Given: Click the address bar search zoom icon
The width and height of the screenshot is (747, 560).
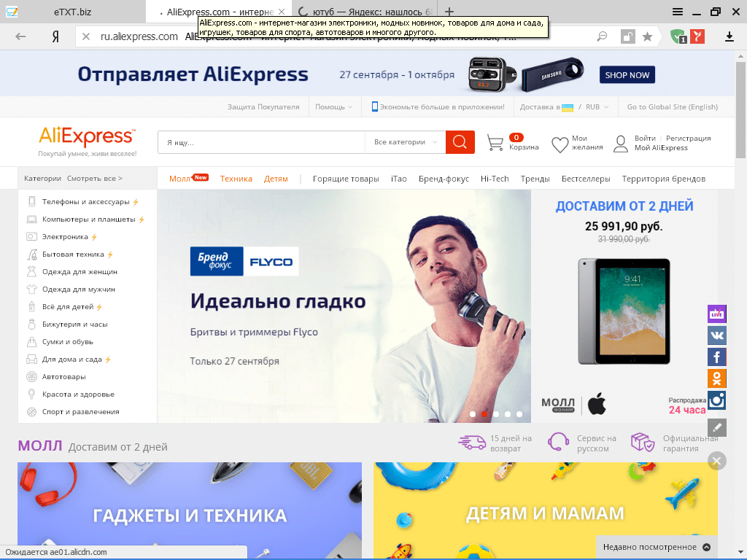Looking at the screenshot, I should coord(602,36).
